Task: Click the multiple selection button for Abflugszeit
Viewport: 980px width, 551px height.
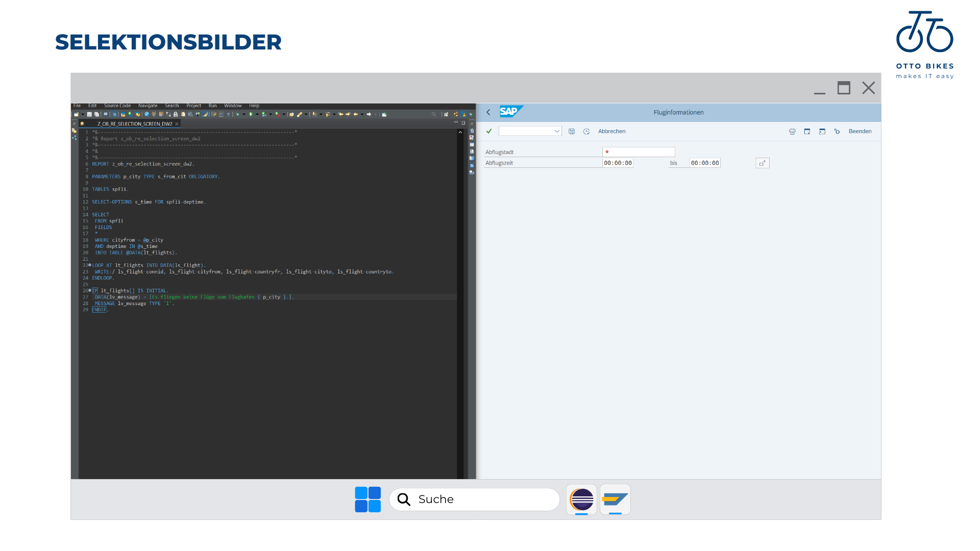Action: (x=762, y=163)
